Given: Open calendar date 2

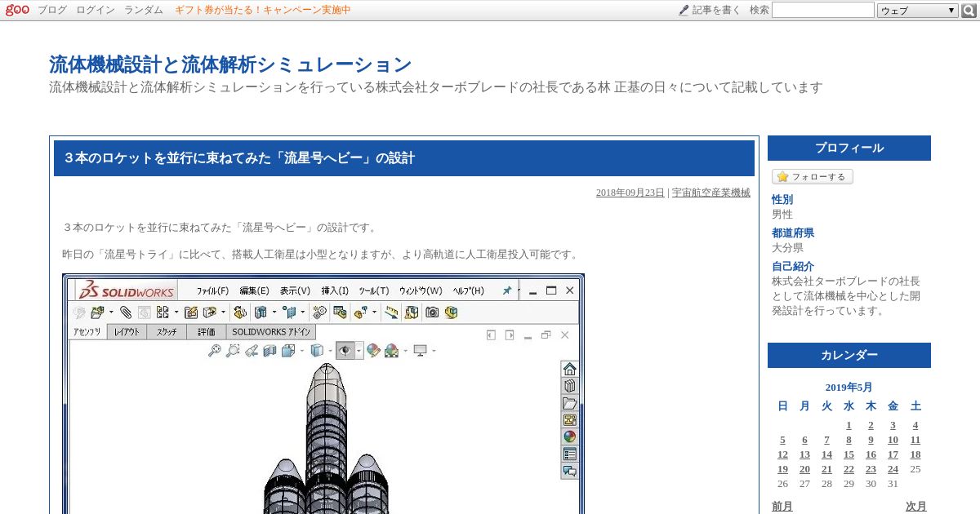Looking at the screenshot, I should click(x=871, y=425).
